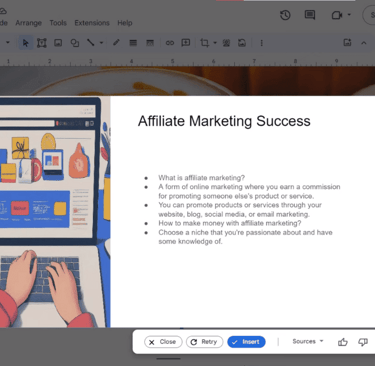Click the thumbs down feedback icon
The image size is (375, 366).
point(363,342)
